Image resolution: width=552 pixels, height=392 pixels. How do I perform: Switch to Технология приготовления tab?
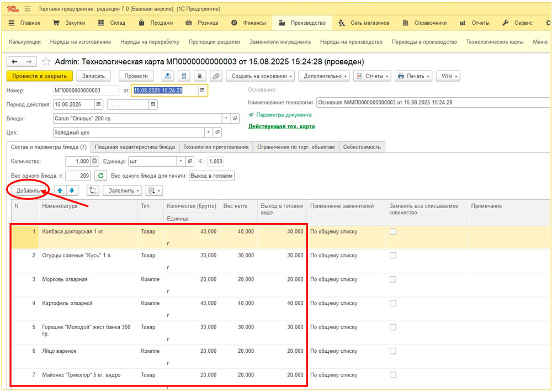click(216, 147)
